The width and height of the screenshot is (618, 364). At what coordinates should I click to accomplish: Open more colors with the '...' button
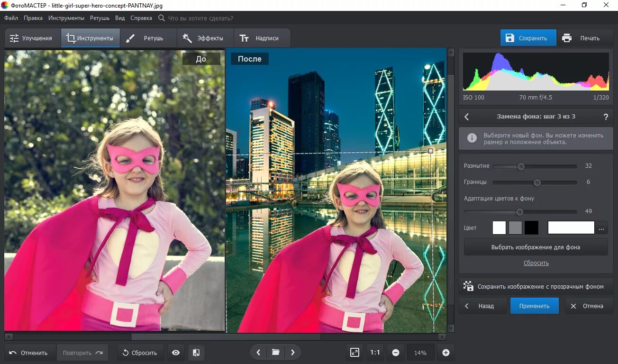point(601,227)
